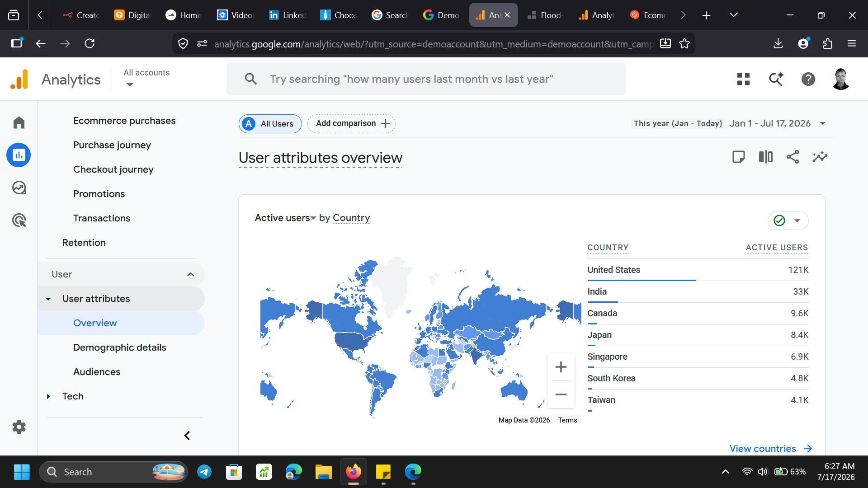
Task: Open File Explorer from the taskbar
Action: click(x=324, y=472)
